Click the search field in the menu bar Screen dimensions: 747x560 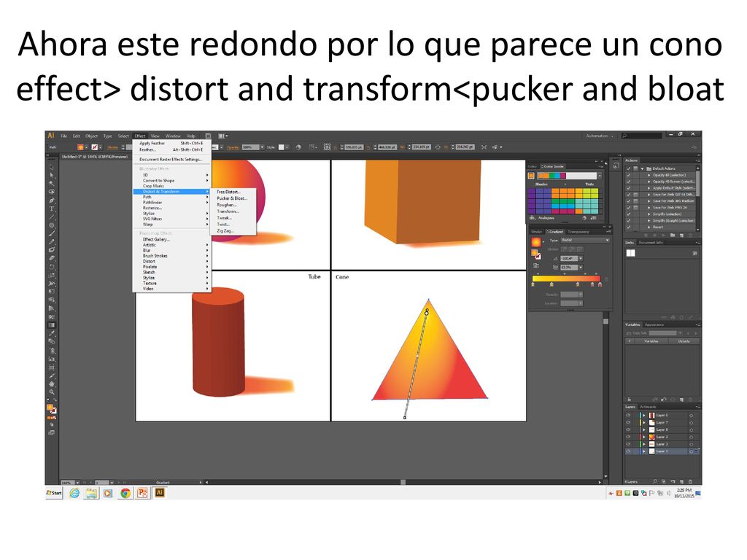(x=642, y=136)
